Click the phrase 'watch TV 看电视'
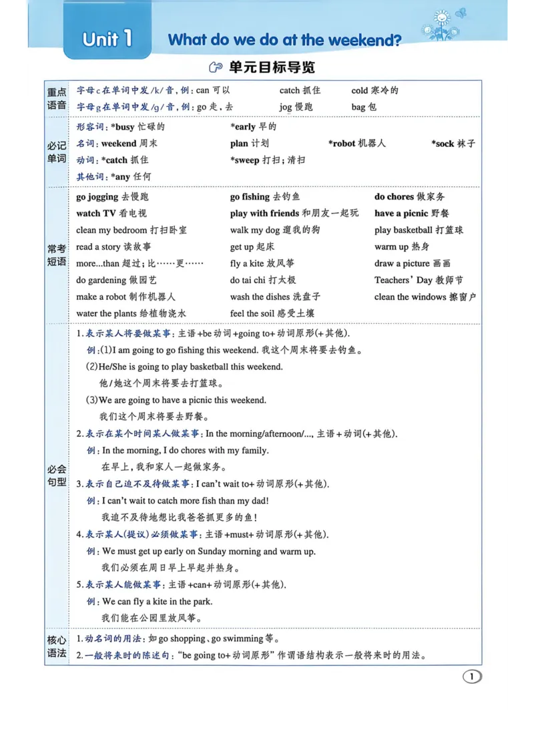 tap(111, 213)
